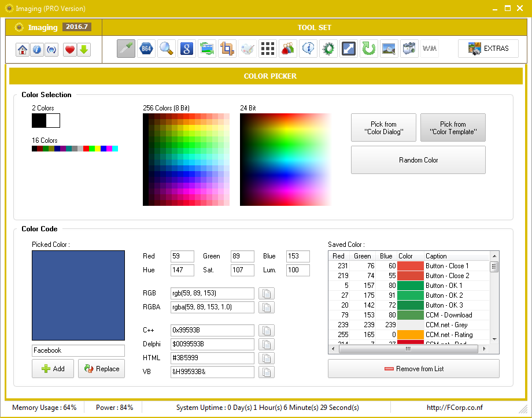Viewport: 532px width, 418px height.
Task: Click the Blue value field
Action: (298, 256)
